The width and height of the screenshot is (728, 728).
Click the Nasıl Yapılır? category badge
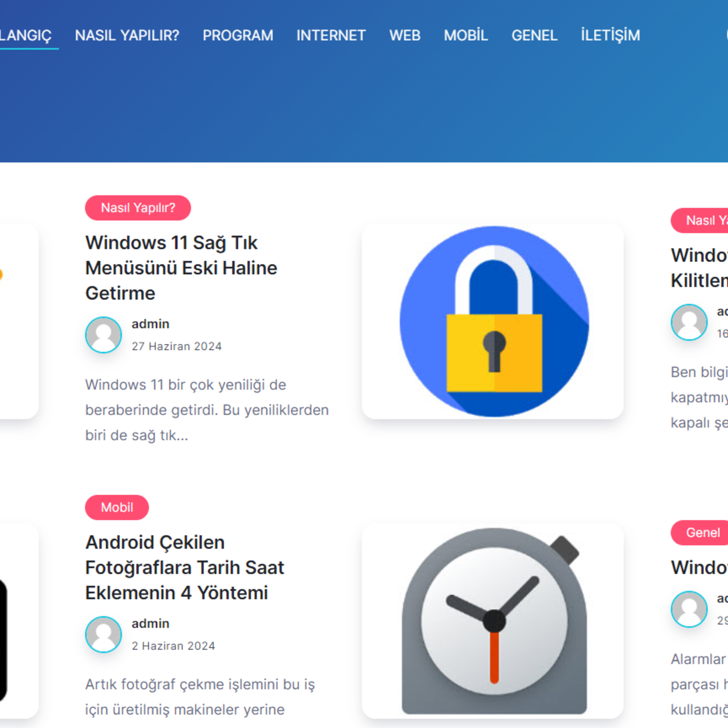coord(138,208)
